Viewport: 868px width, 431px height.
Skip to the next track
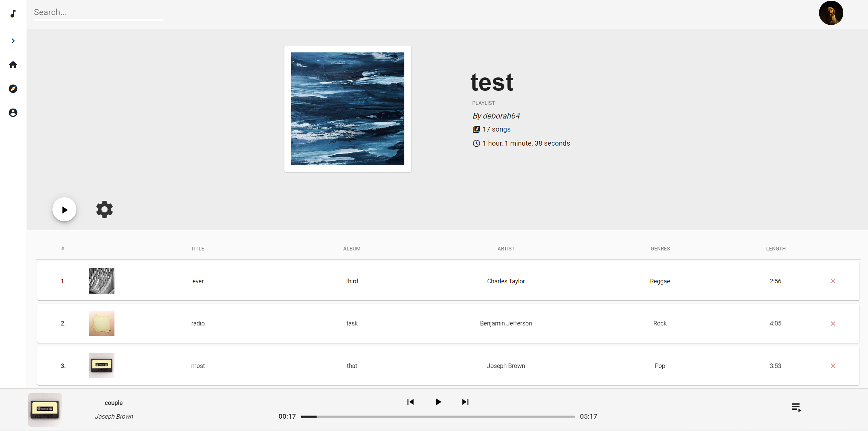(465, 402)
